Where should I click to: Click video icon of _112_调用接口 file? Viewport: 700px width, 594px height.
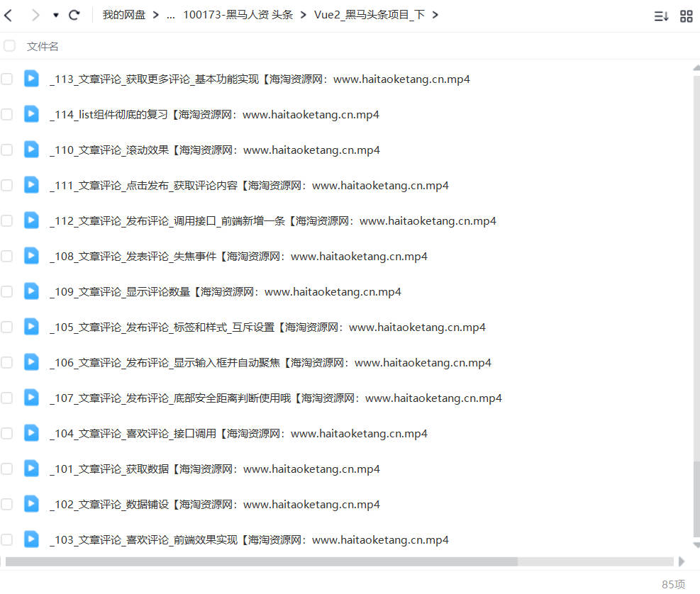pos(31,220)
